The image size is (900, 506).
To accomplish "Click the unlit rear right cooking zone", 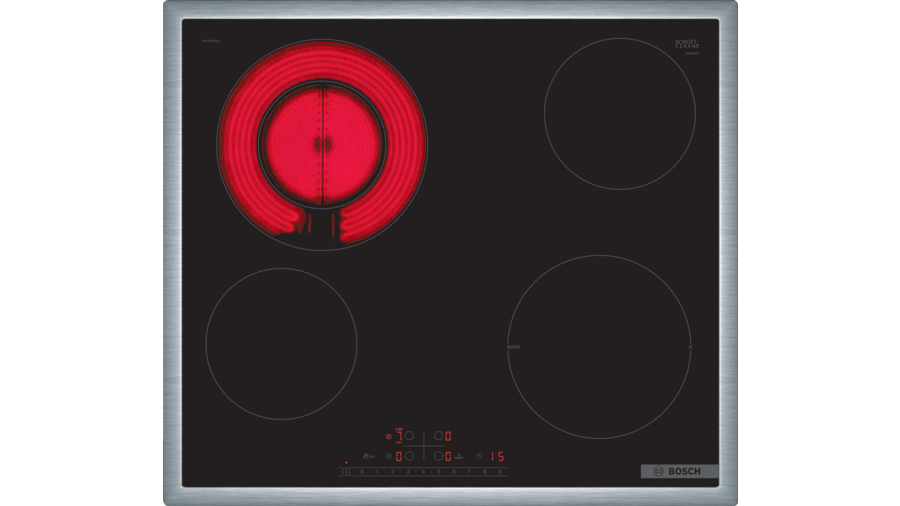I will click(619, 113).
